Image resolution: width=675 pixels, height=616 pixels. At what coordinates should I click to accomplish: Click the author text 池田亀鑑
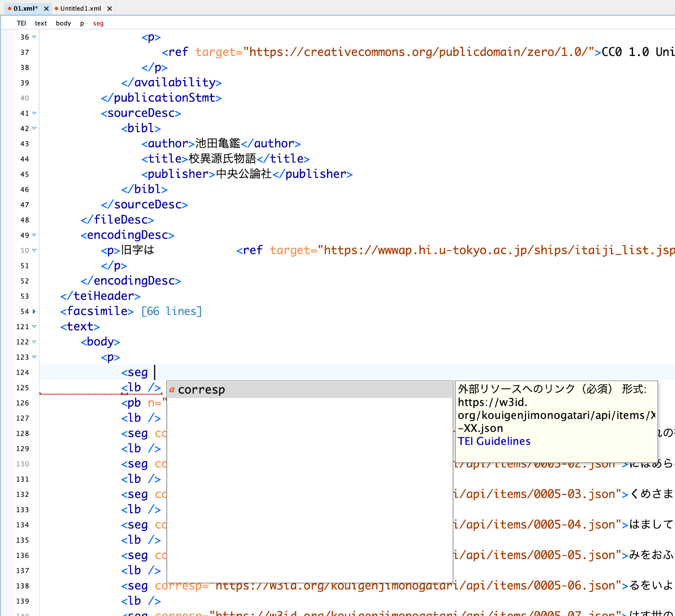coord(217,144)
